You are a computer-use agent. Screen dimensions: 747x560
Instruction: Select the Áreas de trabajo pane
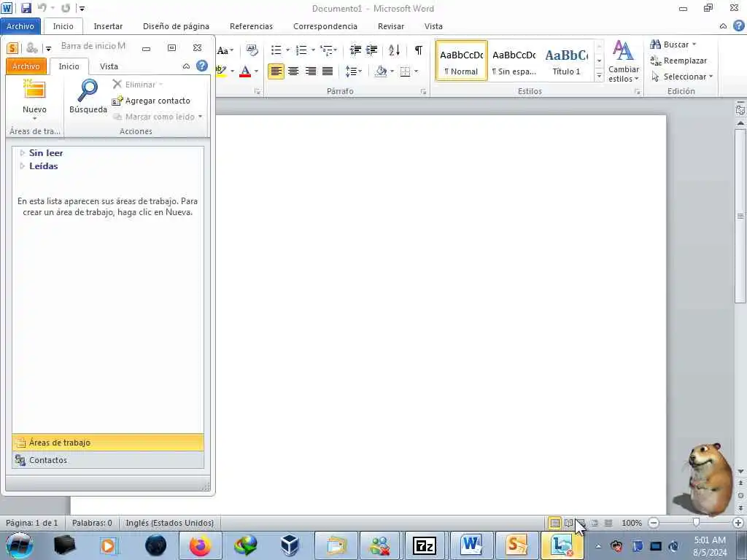click(108, 443)
